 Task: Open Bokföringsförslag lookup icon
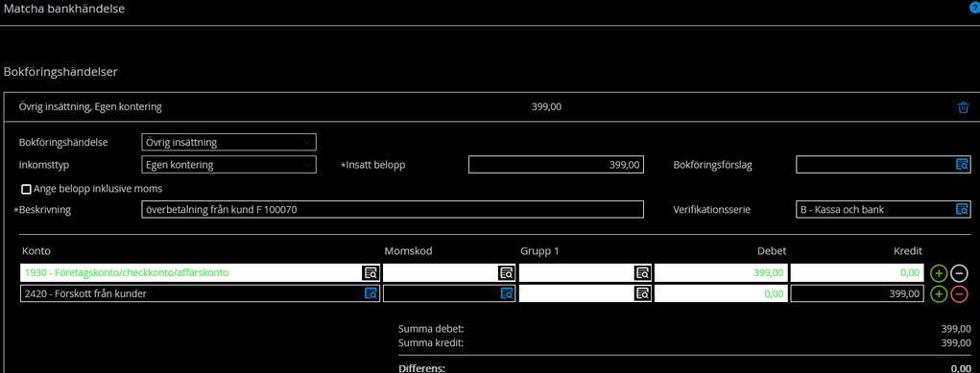(x=963, y=165)
